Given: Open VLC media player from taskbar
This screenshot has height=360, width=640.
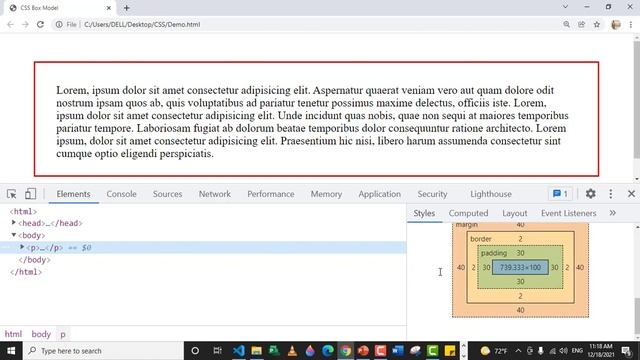Looking at the screenshot, I should [x=292, y=351].
